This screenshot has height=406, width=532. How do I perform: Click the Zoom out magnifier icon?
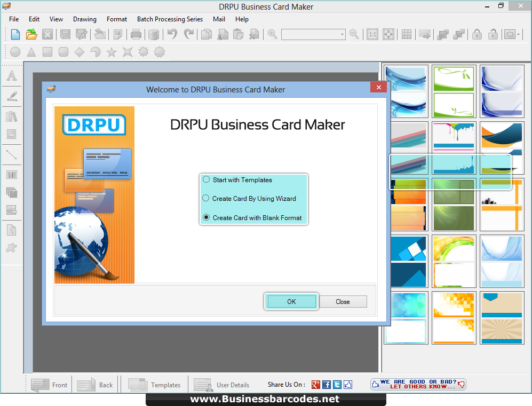coord(354,34)
